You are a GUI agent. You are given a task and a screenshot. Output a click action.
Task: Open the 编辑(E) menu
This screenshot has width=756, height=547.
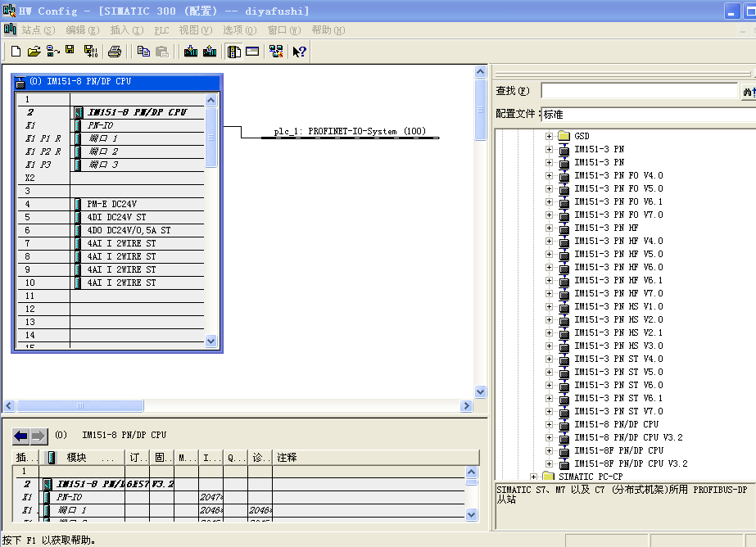click(83, 30)
